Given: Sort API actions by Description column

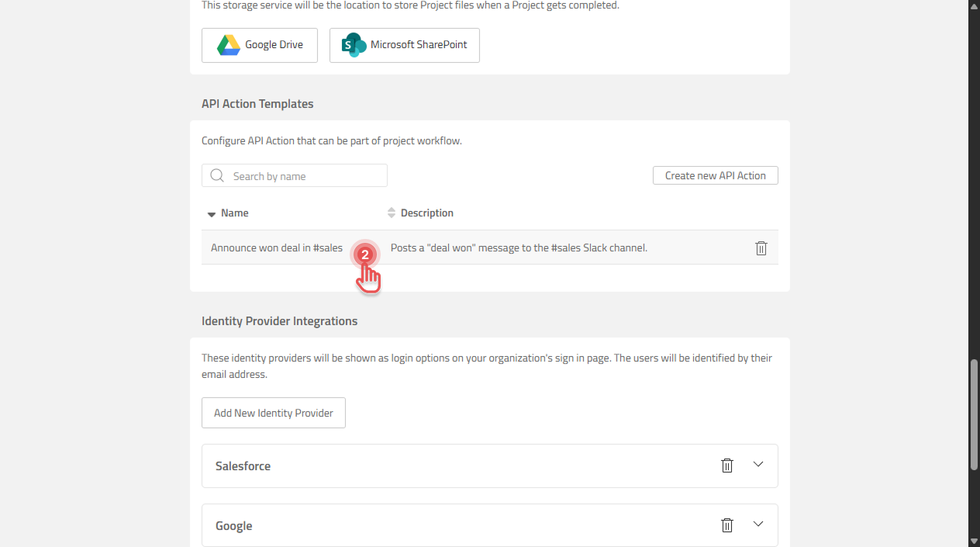Looking at the screenshot, I should [420, 213].
